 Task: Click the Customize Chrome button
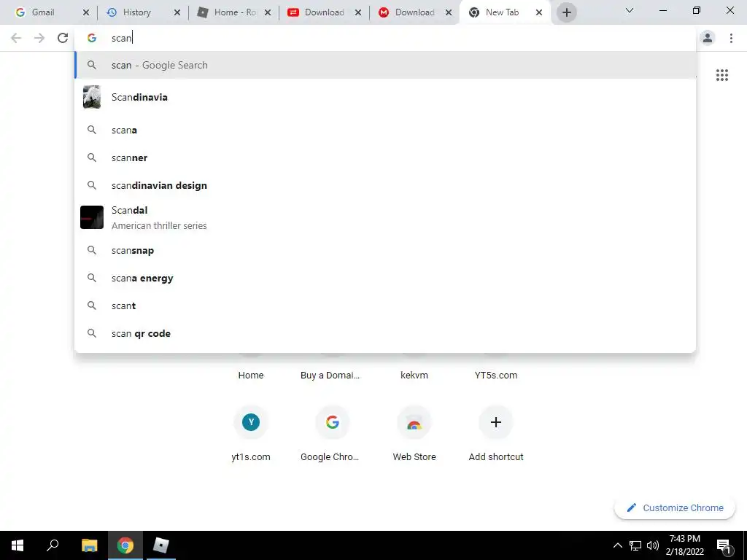click(675, 507)
